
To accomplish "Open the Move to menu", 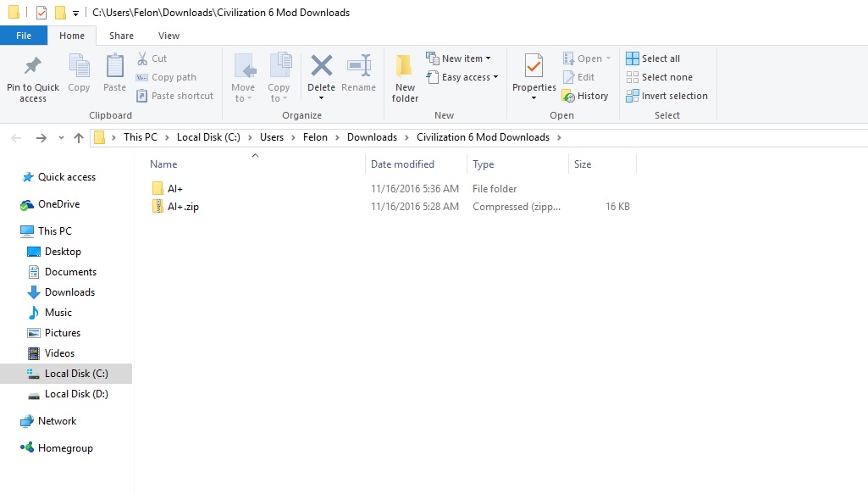I will (x=243, y=78).
